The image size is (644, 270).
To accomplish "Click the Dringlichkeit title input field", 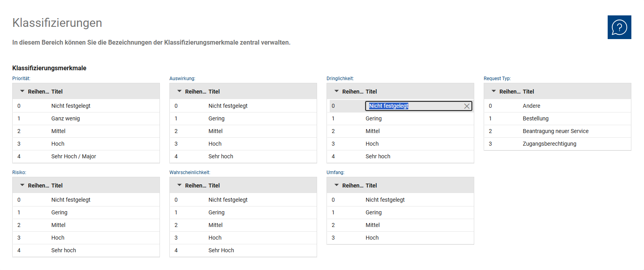I will (x=419, y=106).
